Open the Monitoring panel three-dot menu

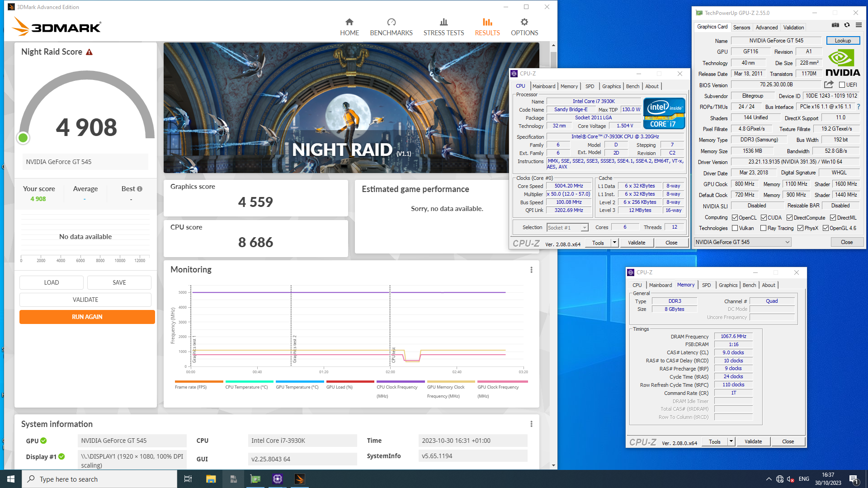tap(531, 270)
